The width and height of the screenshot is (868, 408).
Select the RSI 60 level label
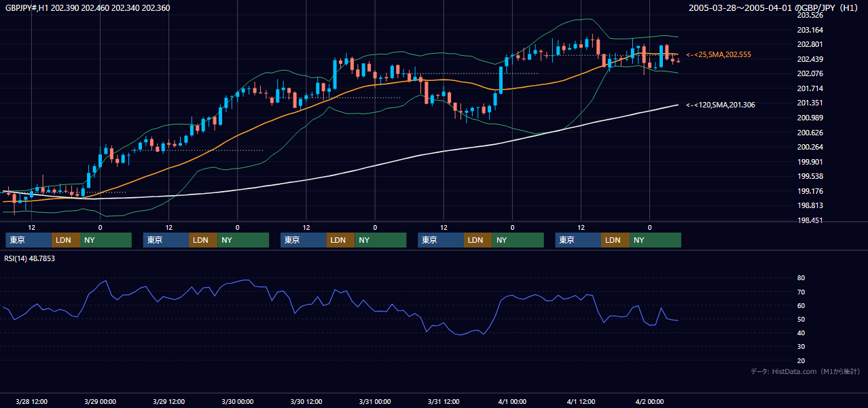801,305
